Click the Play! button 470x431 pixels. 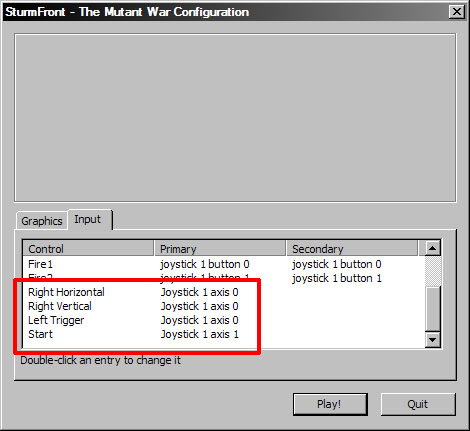(330, 404)
